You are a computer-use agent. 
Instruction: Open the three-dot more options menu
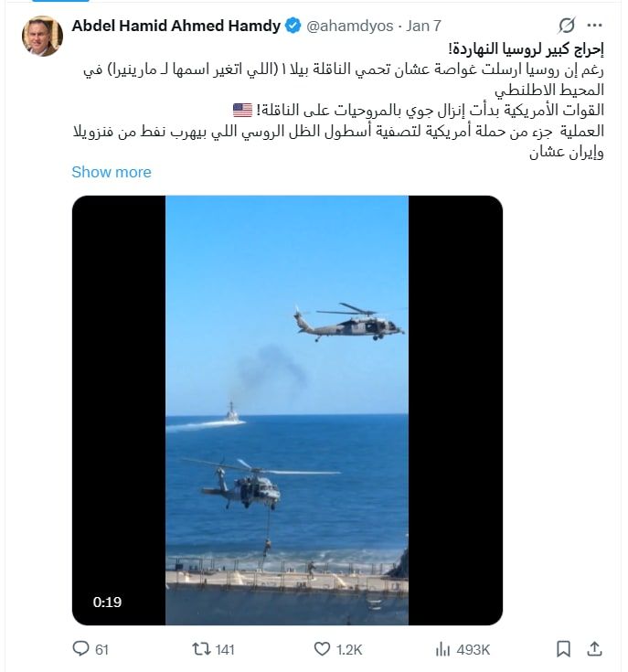click(x=594, y=26)
